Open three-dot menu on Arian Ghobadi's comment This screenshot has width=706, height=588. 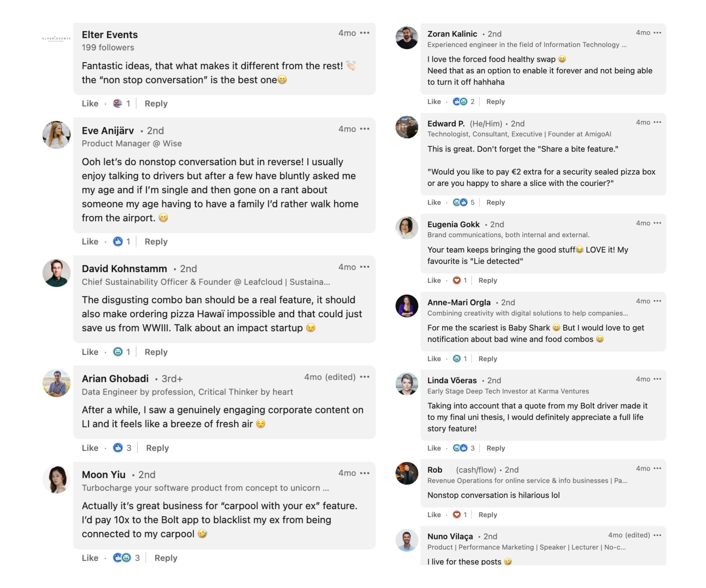point(364,377)
